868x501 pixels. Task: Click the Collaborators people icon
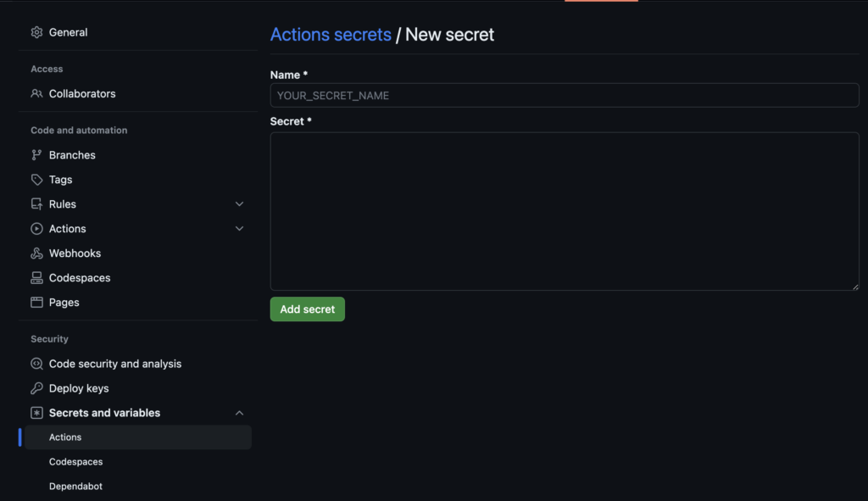point(36,93)
